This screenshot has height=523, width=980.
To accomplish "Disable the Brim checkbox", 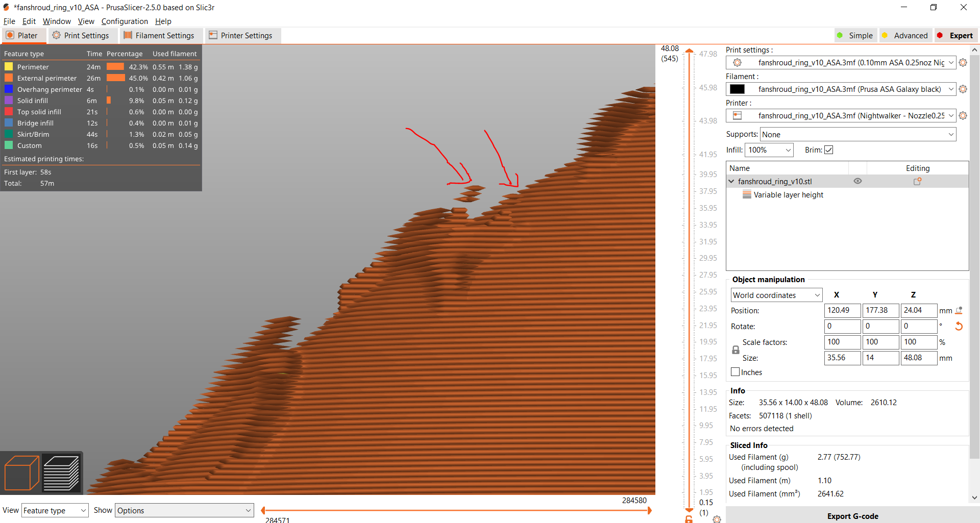I will click(828, 150).
